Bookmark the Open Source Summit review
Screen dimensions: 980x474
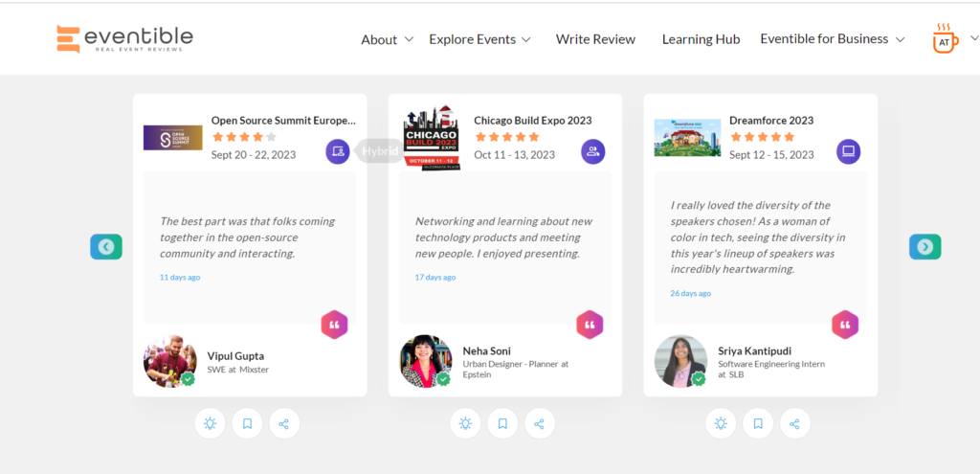click(x=247, y=424)
